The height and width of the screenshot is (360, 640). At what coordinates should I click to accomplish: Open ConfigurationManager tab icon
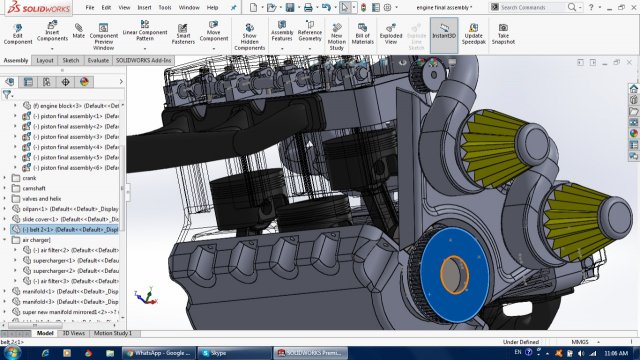tap(47, 82)
